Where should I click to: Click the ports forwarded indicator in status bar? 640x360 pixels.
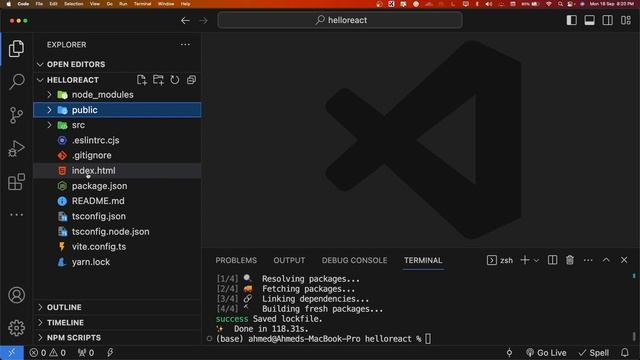pyautogui.click(x=86, y=353)
